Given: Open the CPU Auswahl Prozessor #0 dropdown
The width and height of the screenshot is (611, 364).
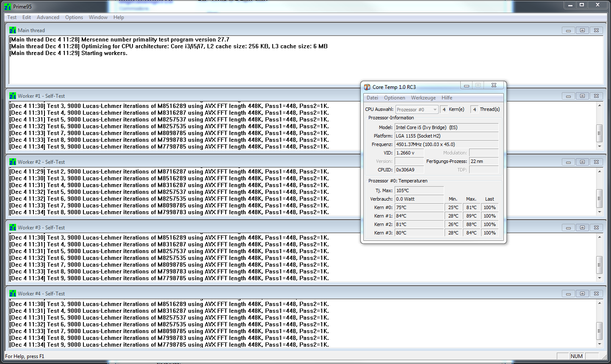Looking at the screenshot, I should coord(417,110).
